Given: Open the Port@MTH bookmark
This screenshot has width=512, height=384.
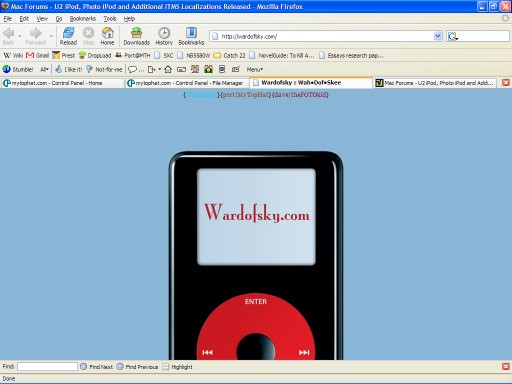Looking at the screenshot, I should point(133,55).
